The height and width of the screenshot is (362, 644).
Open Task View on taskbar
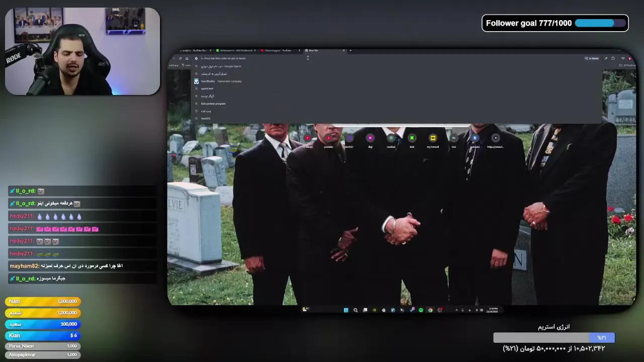point(365,310)
